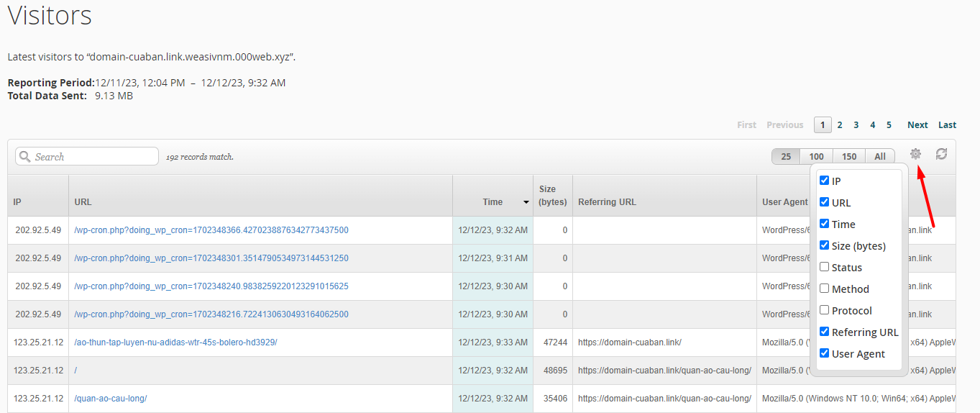Viewport: 980px width, 413px height.
Task: Open the gear settings icon for columns
Action: [915, 153]
